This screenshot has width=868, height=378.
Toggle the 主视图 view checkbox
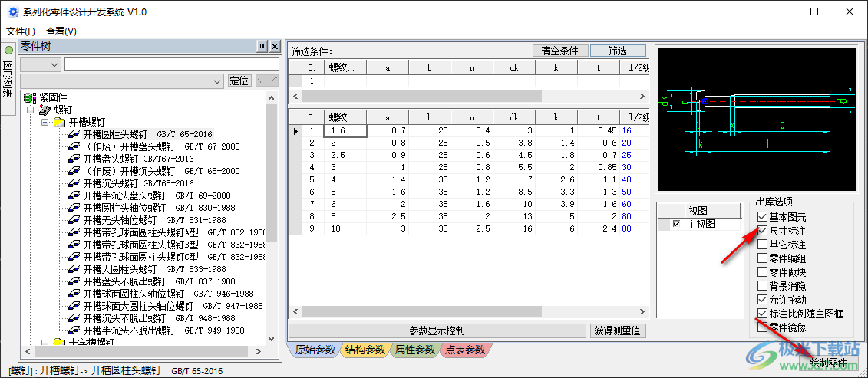point(676,224)
